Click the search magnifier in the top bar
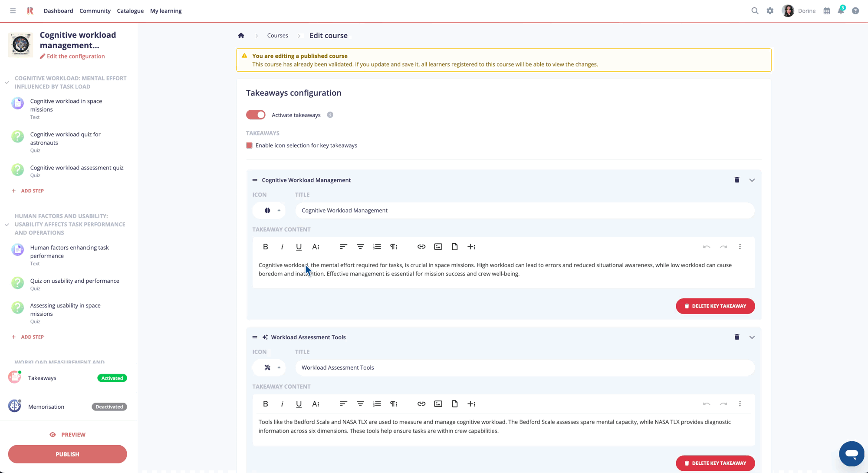868x473 pixels. point(755,11)
